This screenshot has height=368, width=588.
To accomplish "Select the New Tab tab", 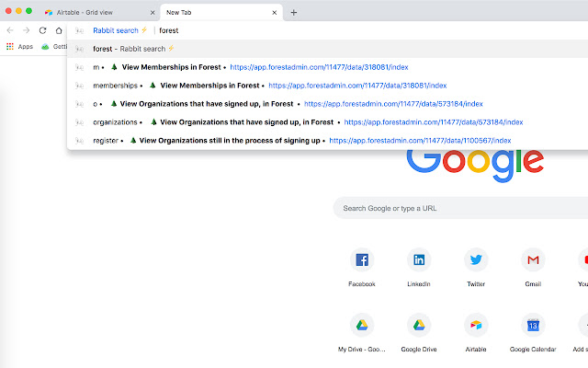I will (x=221, y=12).
